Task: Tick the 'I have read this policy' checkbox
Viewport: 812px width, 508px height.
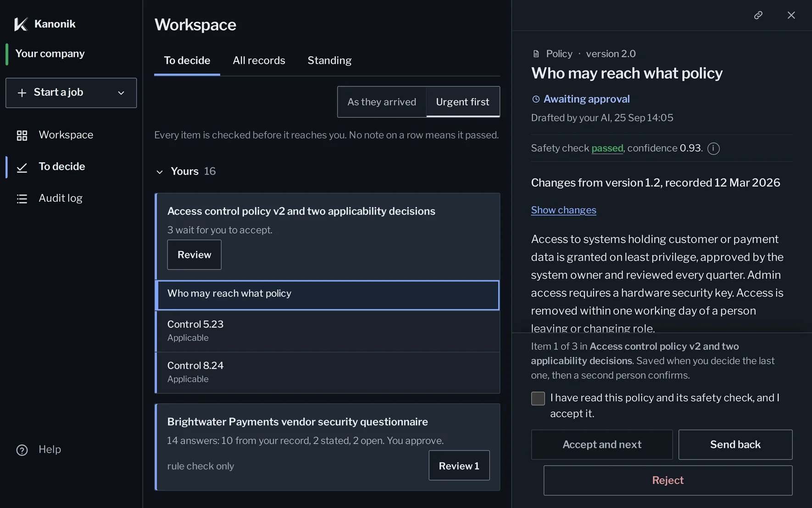Action: pyautogui.click(x=538, y=398)
